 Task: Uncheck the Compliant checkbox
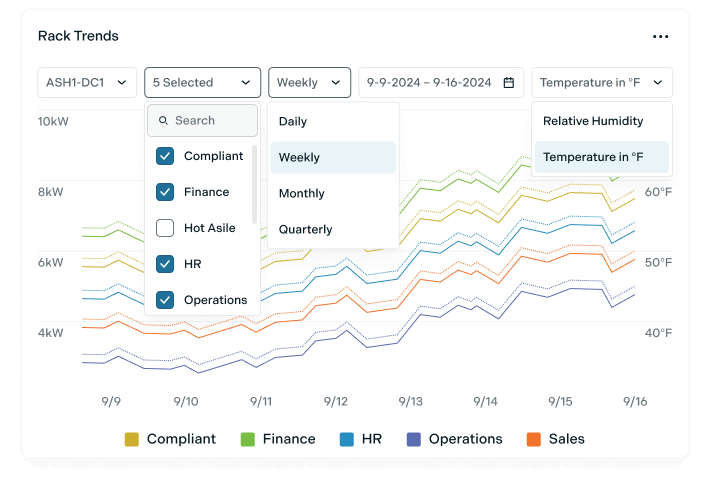pyautogui.click(x=165, y=156)
